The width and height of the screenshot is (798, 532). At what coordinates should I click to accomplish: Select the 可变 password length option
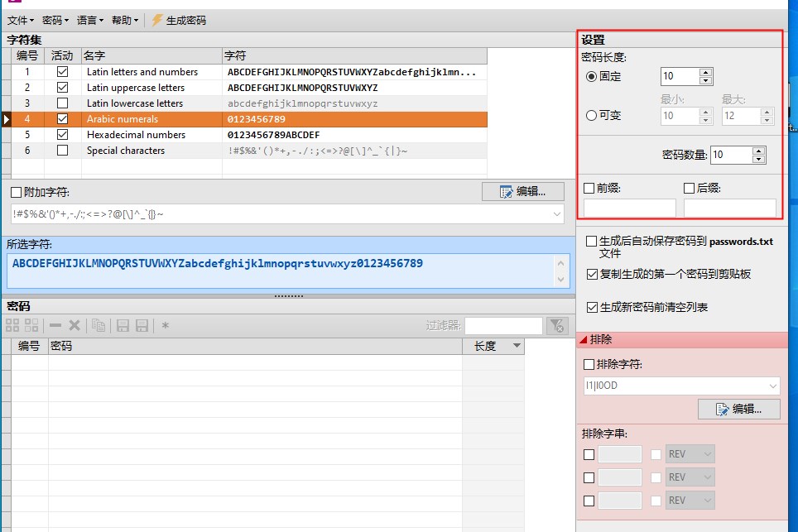coord(593,114)
